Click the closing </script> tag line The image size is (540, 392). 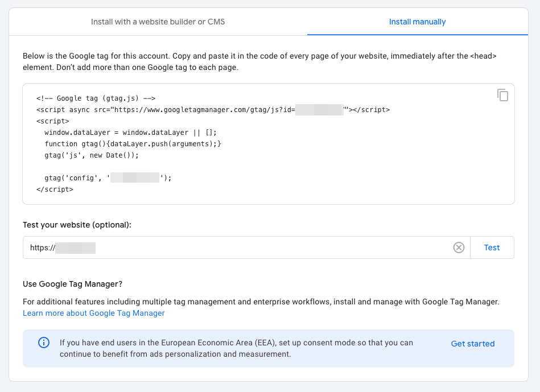(x=55, y=189)
